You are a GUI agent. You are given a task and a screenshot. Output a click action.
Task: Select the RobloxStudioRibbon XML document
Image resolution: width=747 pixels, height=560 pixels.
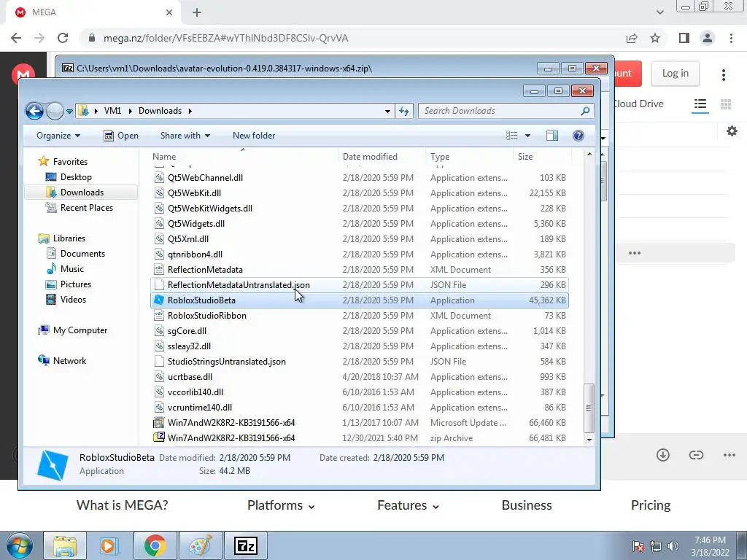click(359, 316)
